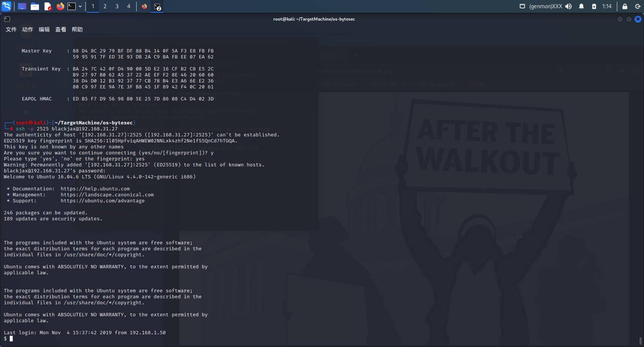The width and height of the screenshot is (644, 347).
Task: Open the 帮助 menu
Action: coord(77,30)
